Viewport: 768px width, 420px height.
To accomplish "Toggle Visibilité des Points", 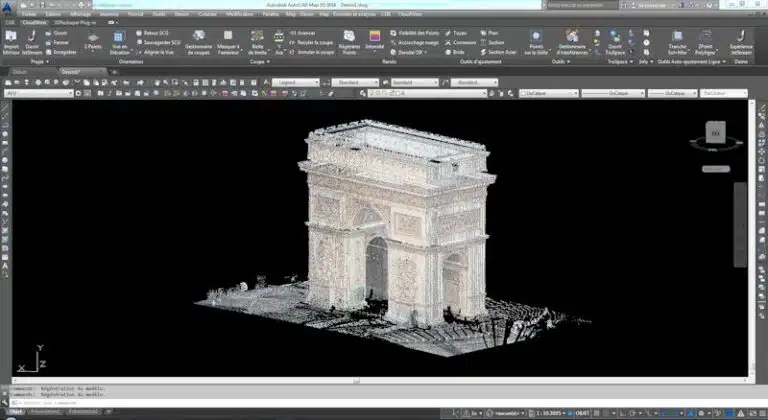I will coord(413,32).
